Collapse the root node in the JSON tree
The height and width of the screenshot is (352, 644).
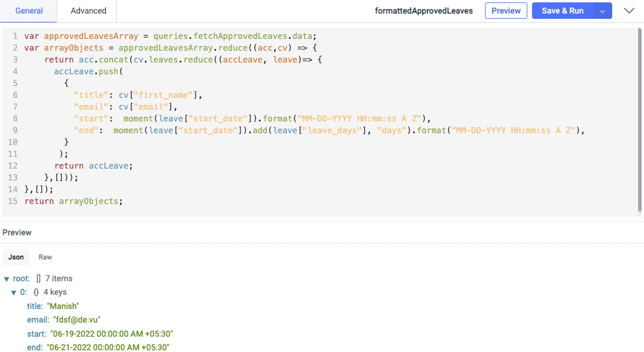point(6,278)
